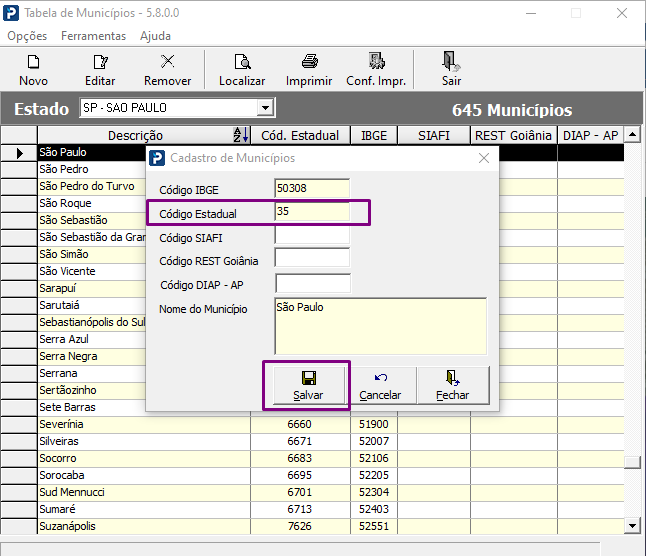The width and height of the screenshot is (646, 556).
Task: Click the Fechar button in dialog
Action: click(452, 385)
